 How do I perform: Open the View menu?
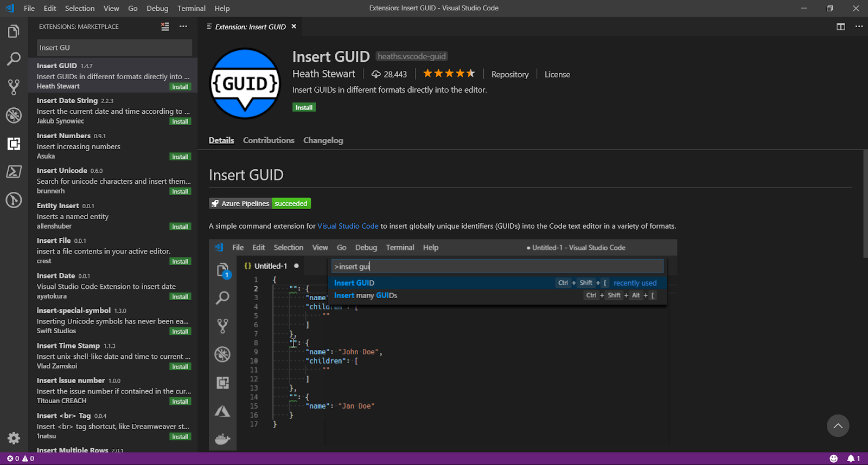pos(111,8)
